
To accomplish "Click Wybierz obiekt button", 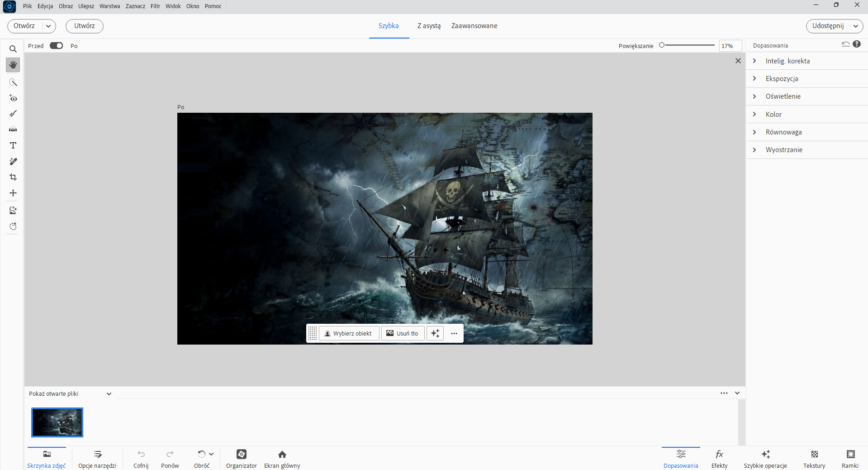I will pyautogui.click(x=349, y=334).
